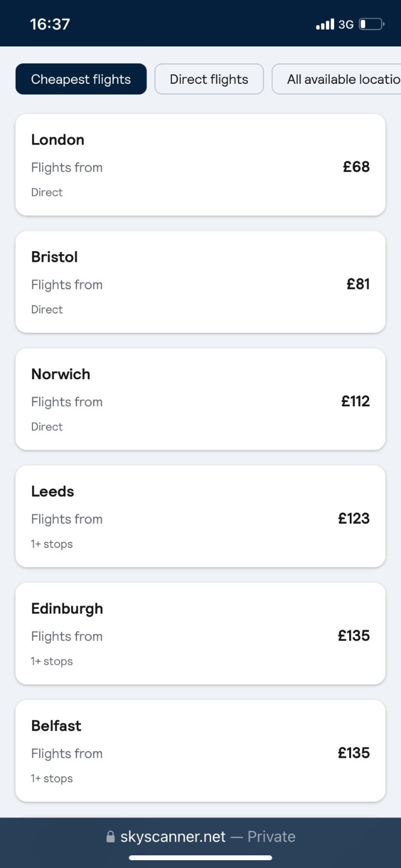The width and height of the screenshot is (401, 868).
Task: Tap the battery icon in status bar
Action: 371,25
